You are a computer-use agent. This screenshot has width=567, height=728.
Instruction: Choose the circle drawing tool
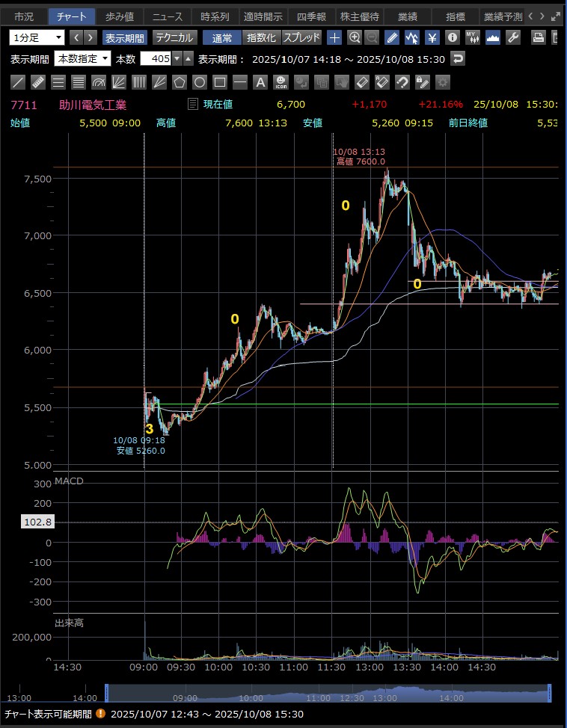click(200, 82)
